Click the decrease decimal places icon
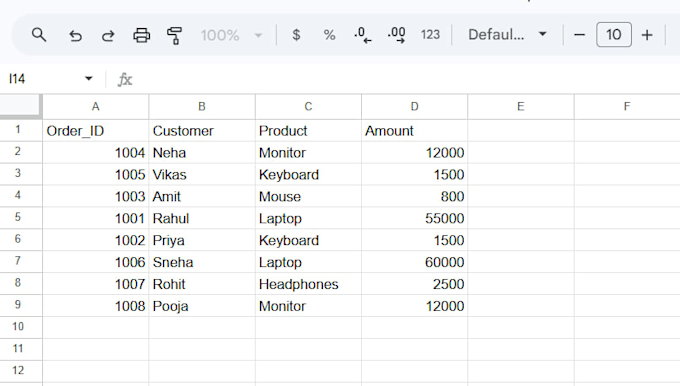 (x=363, y=35)
